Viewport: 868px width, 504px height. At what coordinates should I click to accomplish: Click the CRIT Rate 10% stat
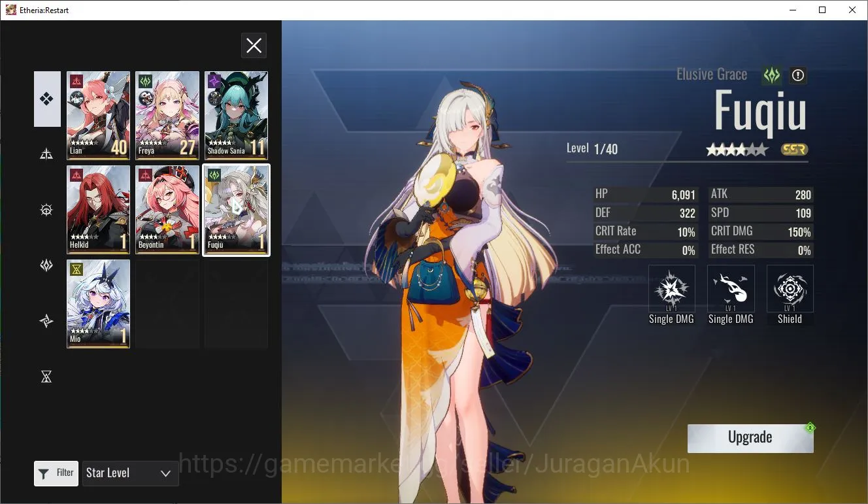click(x=646, y=231)
